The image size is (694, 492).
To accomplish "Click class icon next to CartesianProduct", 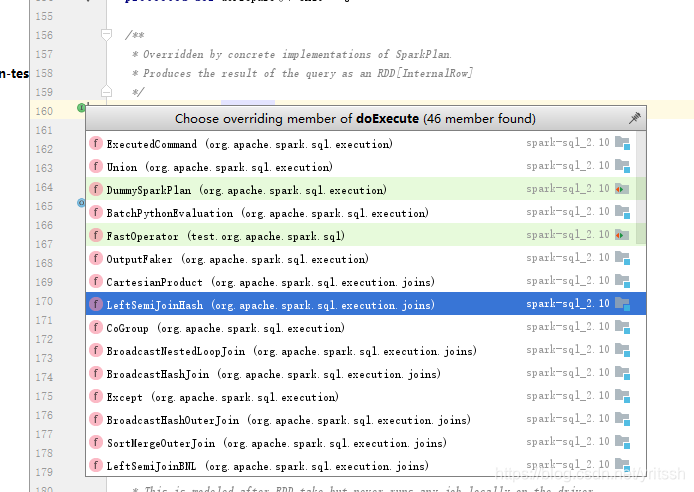I will (96, 281).
